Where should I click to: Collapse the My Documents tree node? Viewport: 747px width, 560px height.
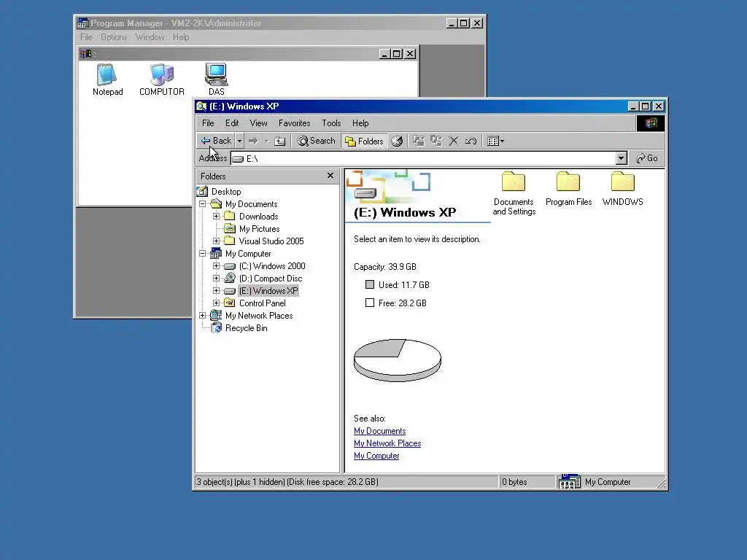pos(203,204)
